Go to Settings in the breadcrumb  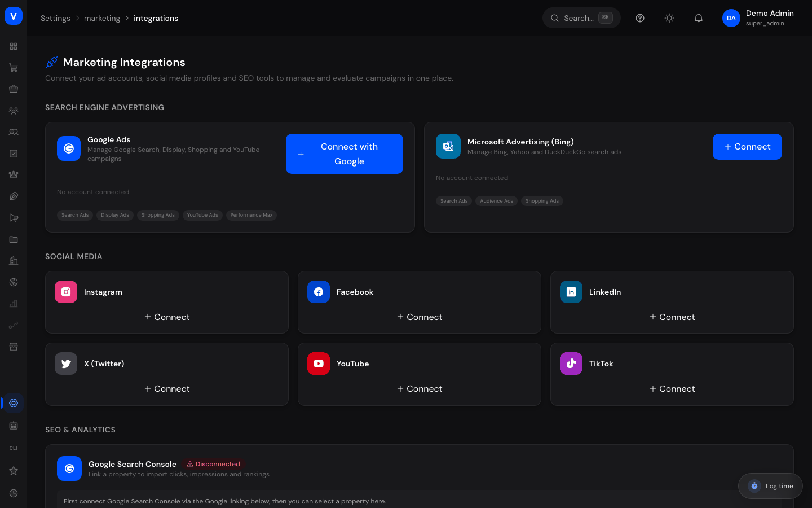(55, 18)
